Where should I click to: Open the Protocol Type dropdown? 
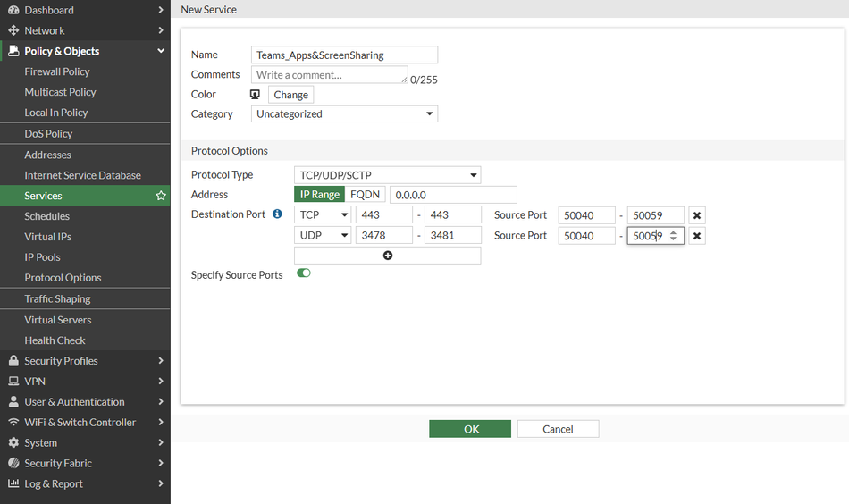(388, 175)
